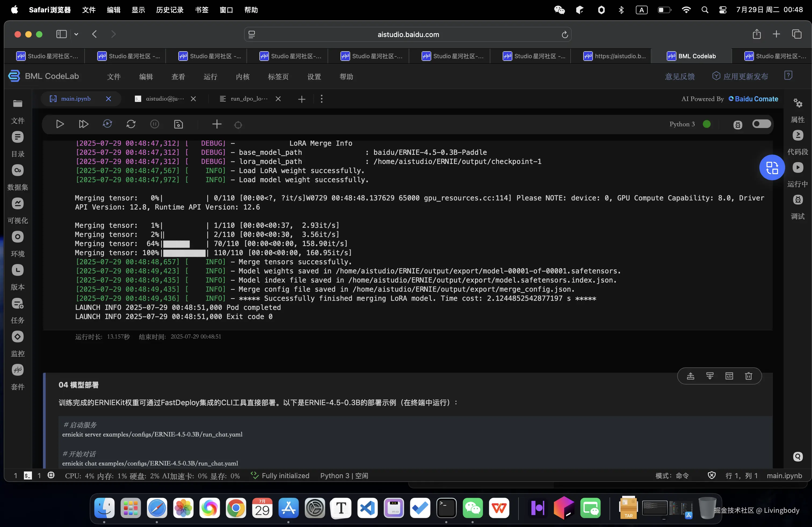Open the three-dot more tabs menu
Viewport: 812px width, 527px height.
point(321,99)
